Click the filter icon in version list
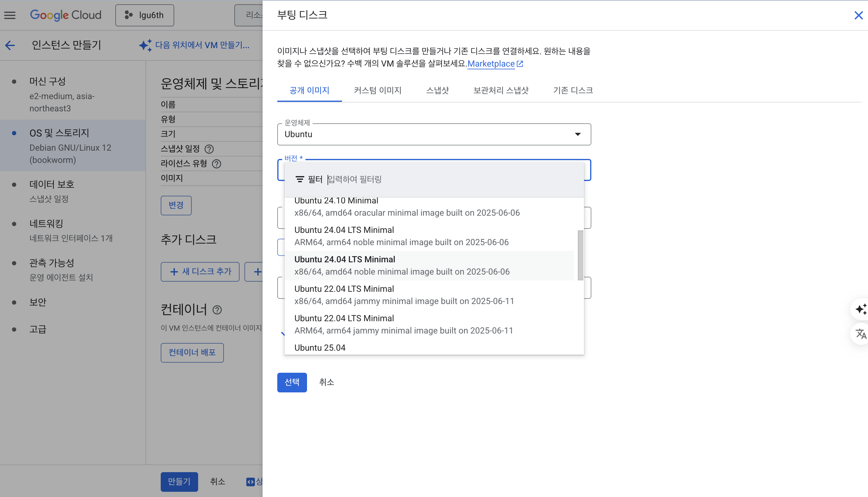 point(300,179)
